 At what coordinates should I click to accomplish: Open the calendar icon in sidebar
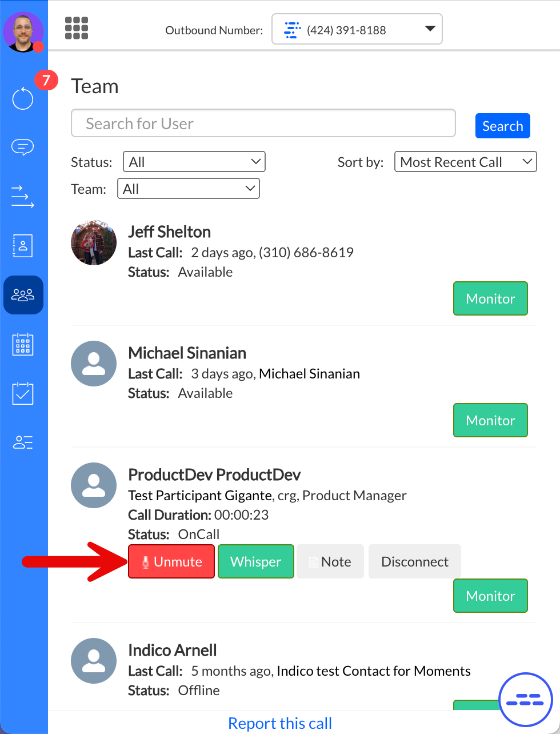click(x=23, y=345)
